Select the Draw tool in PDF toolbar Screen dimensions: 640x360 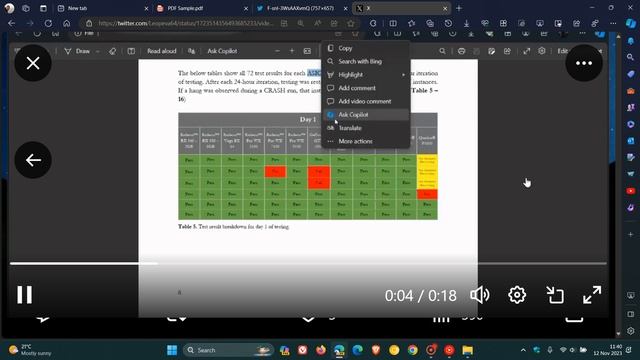[x=78, y=51]
